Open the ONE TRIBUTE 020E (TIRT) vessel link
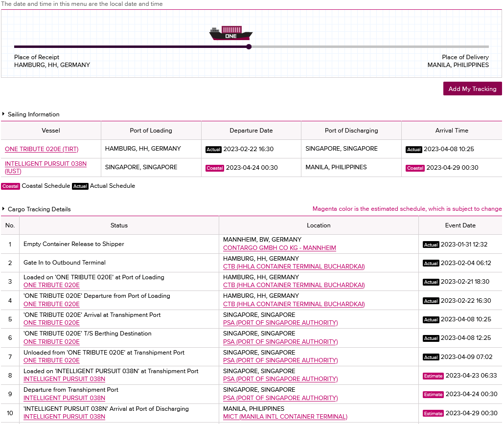 (x=42, y=149)
